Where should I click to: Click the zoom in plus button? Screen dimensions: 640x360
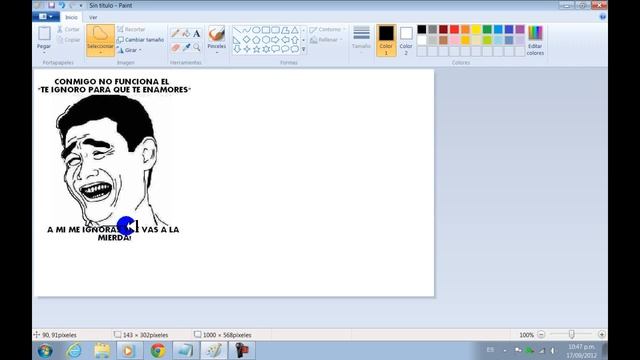pyautogui.click(x=602, y=334)
